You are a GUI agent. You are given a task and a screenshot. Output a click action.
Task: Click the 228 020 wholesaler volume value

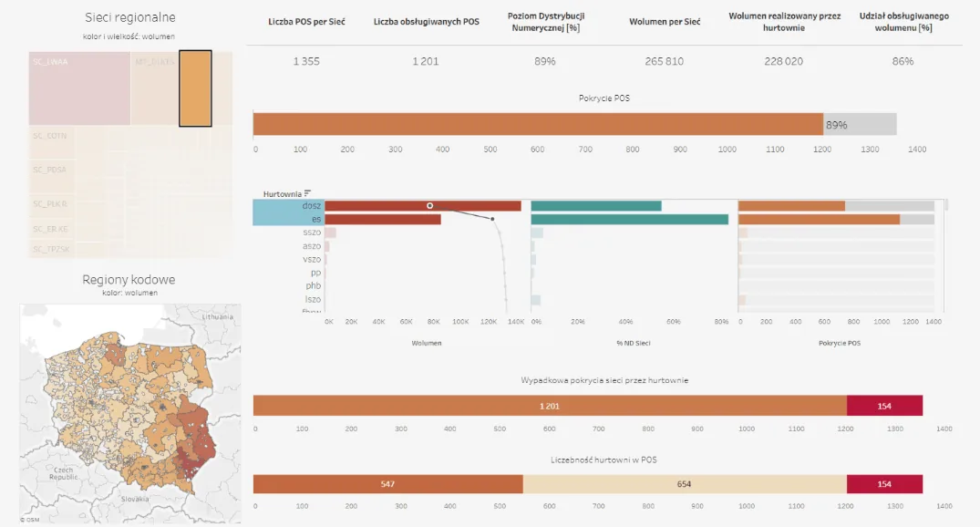784,61
